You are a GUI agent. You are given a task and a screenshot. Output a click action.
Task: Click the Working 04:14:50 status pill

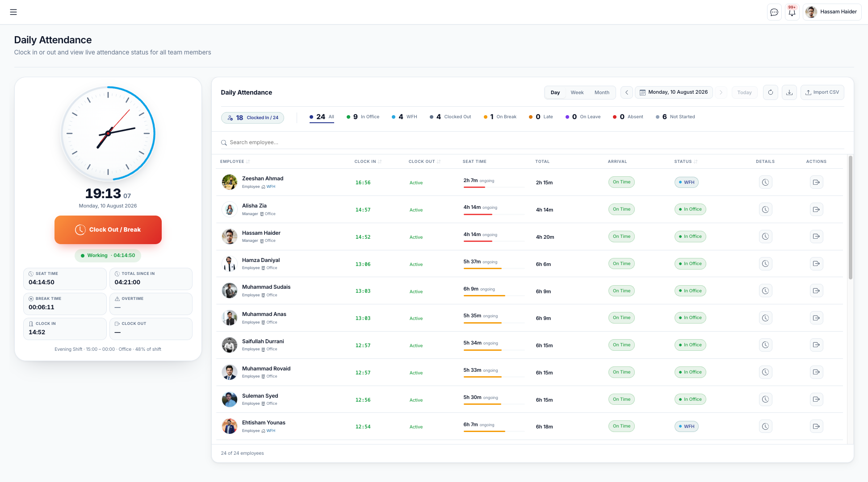tap(108, 256)
